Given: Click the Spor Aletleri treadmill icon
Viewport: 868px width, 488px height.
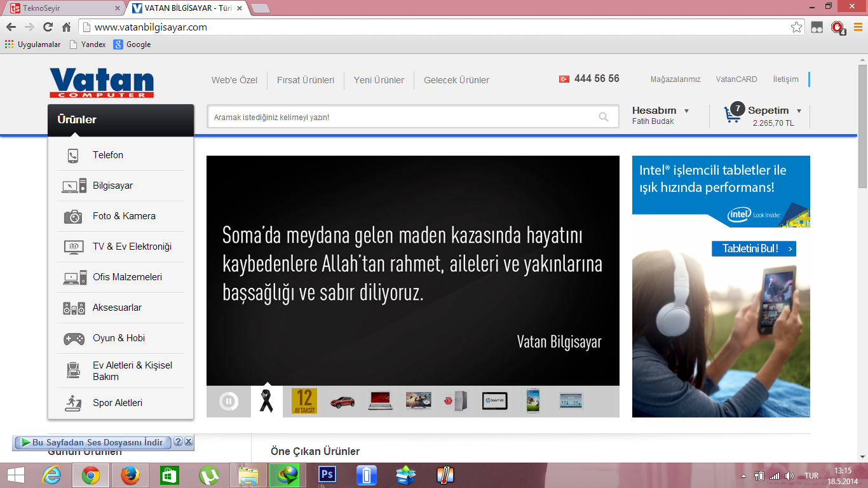Looking at the screenshot, I should point(73,403).
